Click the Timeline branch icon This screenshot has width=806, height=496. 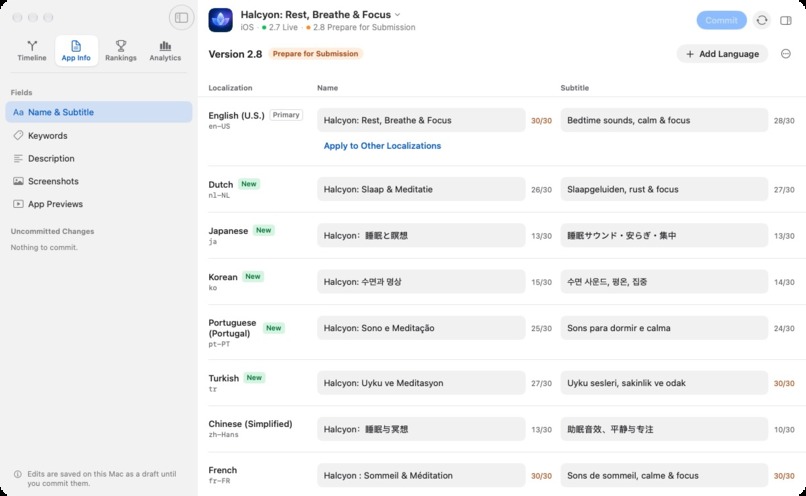pyautogui.click(x=32, y=46)
